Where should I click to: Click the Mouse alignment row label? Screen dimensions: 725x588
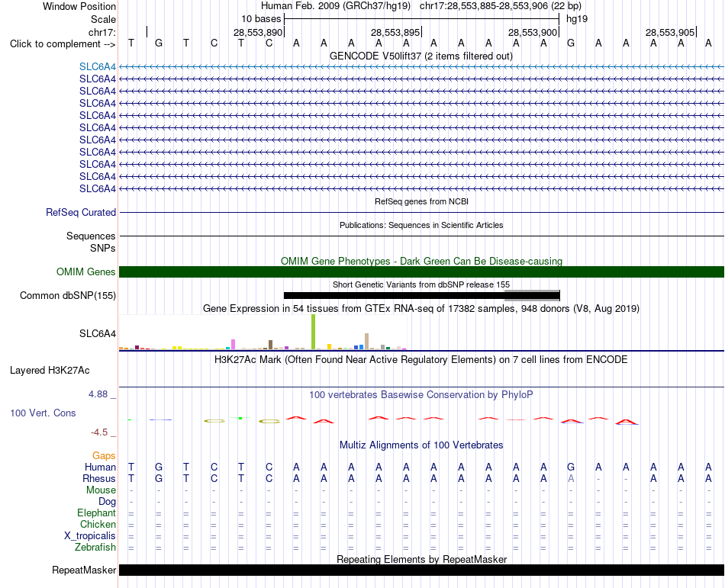(x=101, y=490)
